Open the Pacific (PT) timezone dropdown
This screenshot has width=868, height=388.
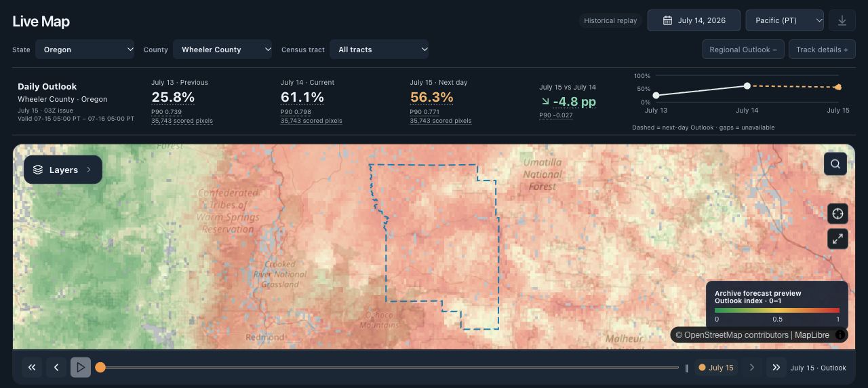tap(785, 20)
